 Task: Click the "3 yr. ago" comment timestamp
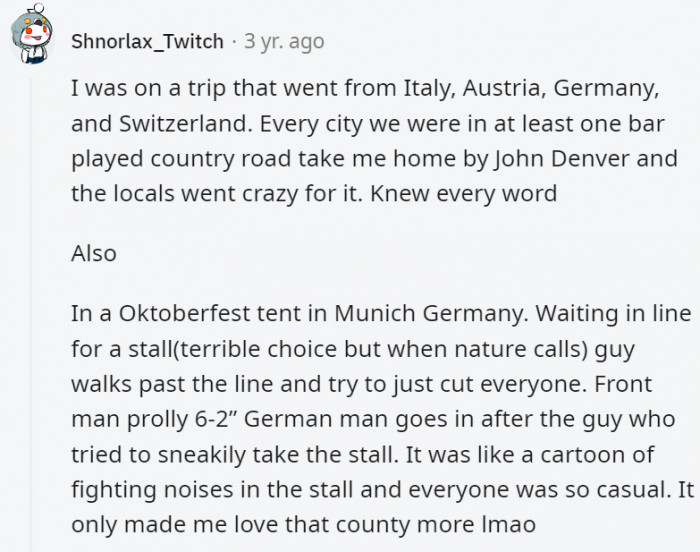284,42
